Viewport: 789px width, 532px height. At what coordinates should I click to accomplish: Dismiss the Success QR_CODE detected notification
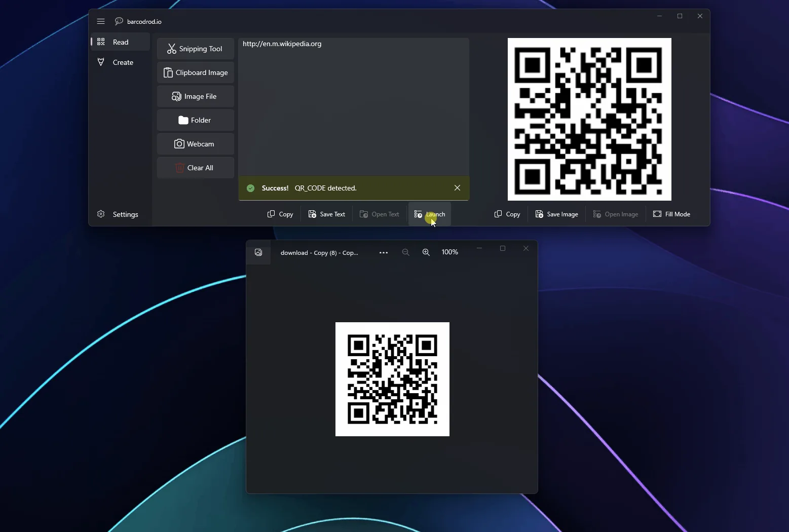(457, 188)
